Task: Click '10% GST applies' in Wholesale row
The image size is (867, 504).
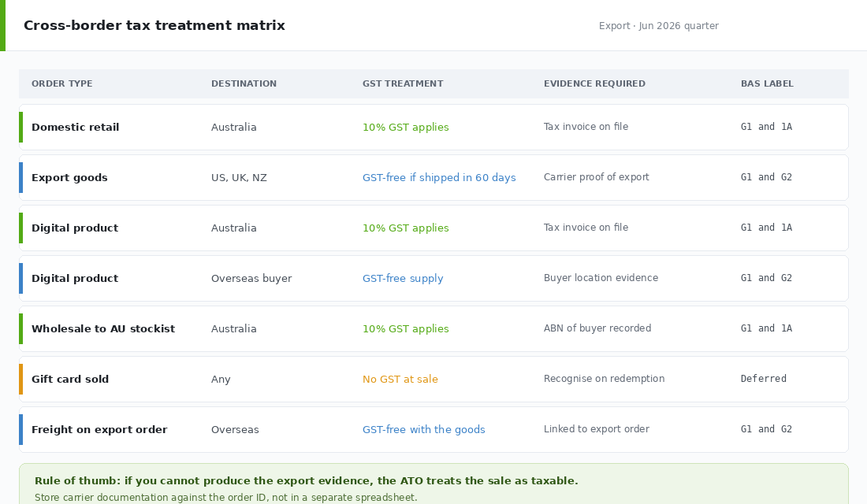Action: coord(405,329)
